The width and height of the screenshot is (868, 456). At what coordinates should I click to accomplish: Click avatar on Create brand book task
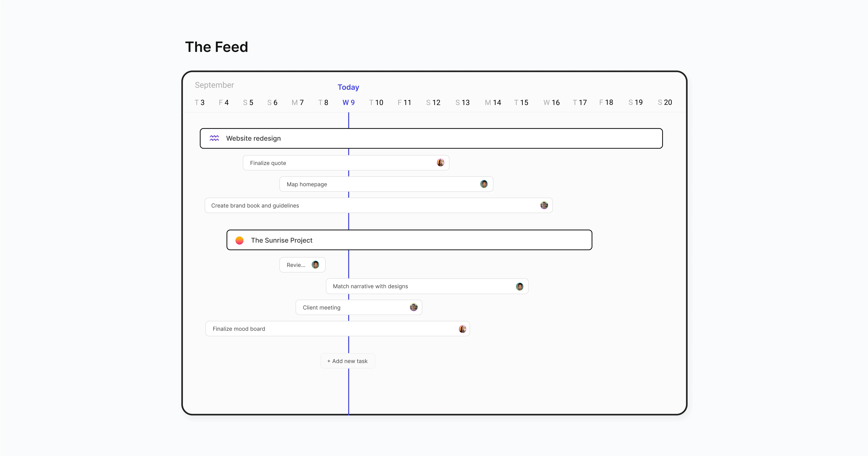coord(544,205)
